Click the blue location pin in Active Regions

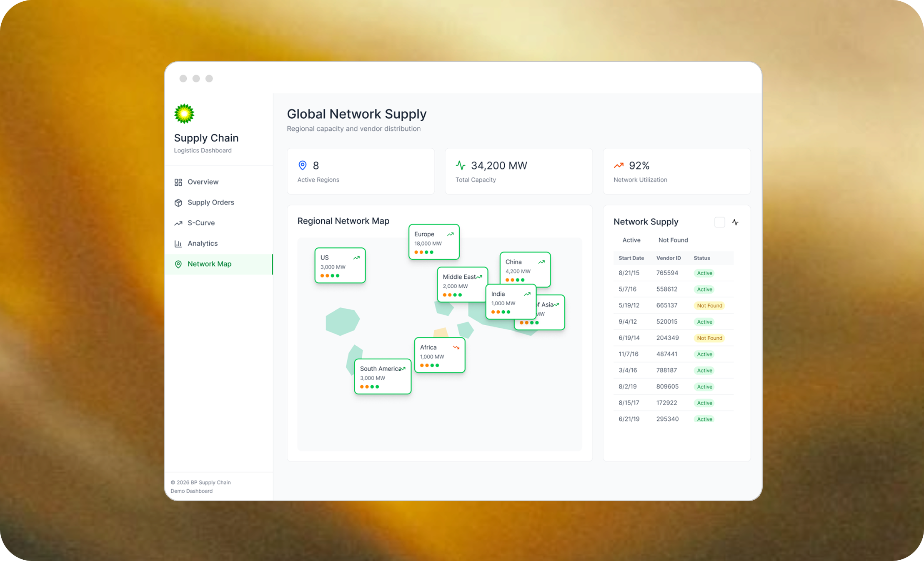click(303, 165)
